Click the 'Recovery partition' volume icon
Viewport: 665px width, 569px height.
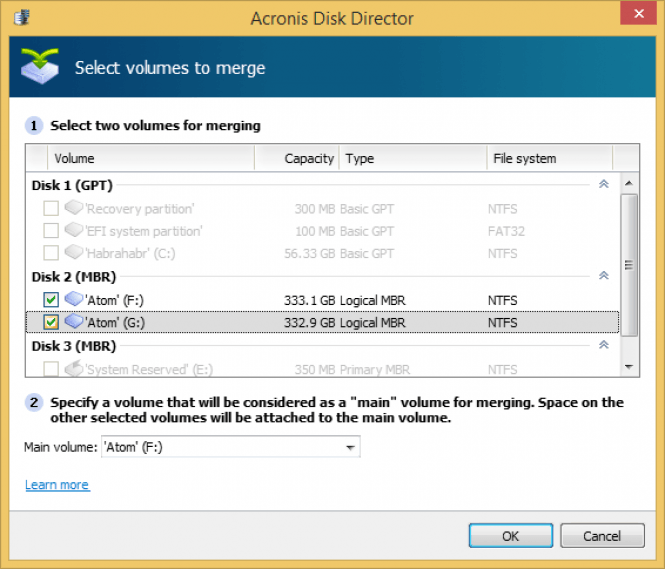[x=74, y=208]
